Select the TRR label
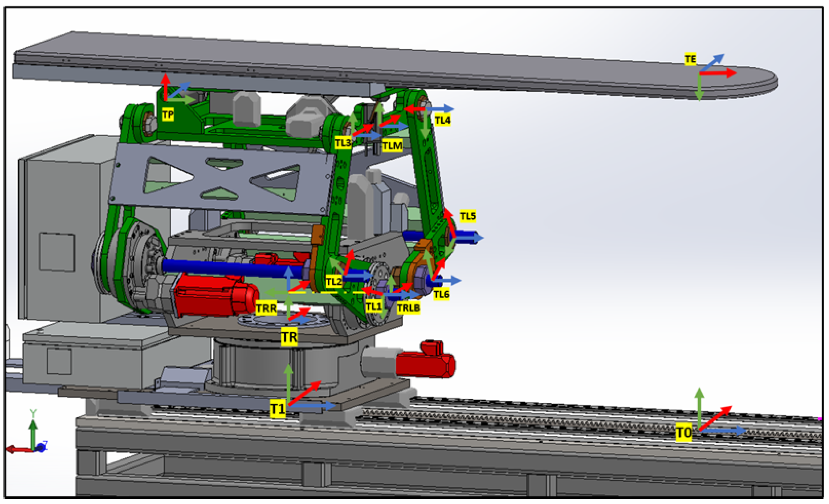The image size is (829, 504). pos(266,308)
